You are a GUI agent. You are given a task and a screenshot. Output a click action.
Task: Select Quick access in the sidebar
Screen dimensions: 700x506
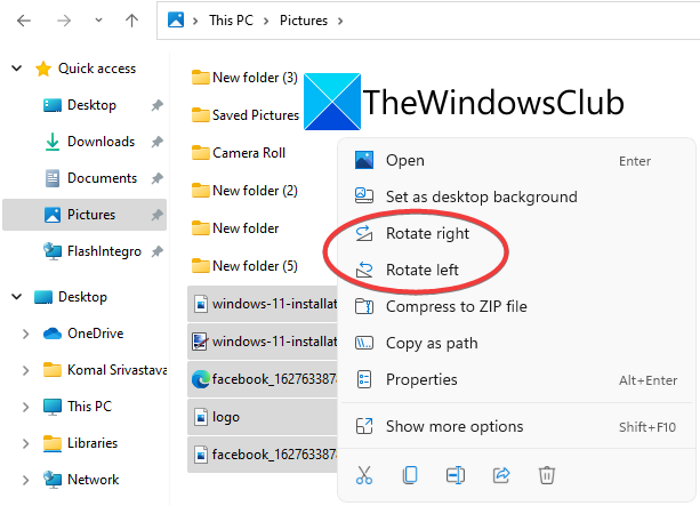(97, 68)
